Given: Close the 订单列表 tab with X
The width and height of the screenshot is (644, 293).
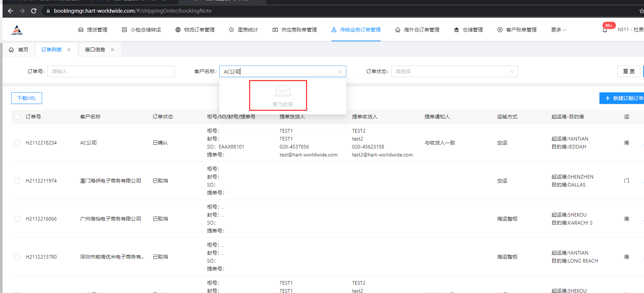Looking at the screenshot, I should coord(69,50).
